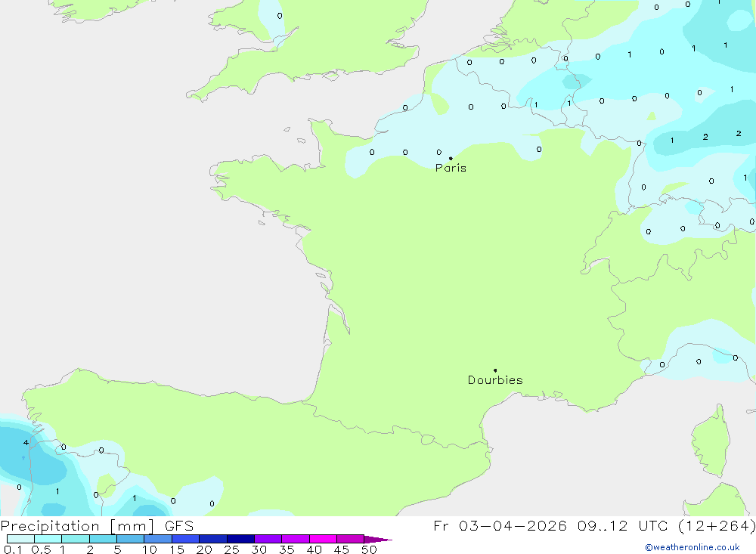This screenshot has height=554, width=756.
Task: Click the '40' legend scale label
Action: click(x=314, y=549)
